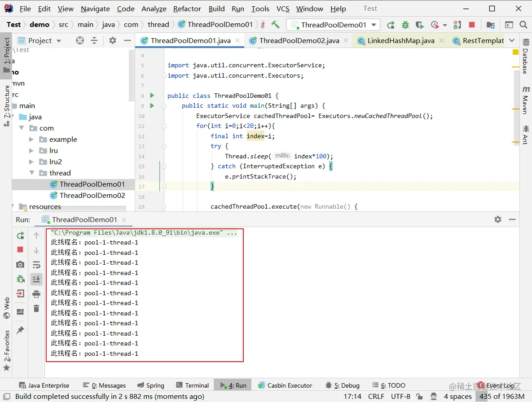Open the Ant tool window
This screenshot has height=402, width=532.
526,135
